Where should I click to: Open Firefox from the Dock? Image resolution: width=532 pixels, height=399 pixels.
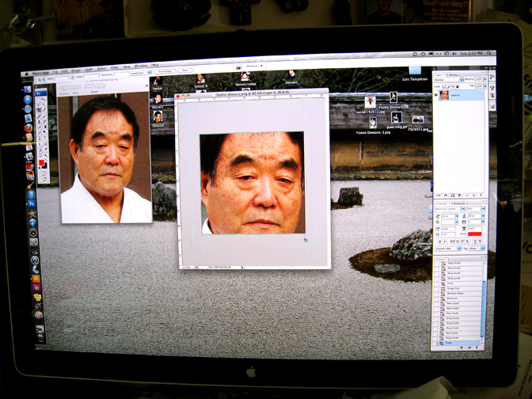28,128
